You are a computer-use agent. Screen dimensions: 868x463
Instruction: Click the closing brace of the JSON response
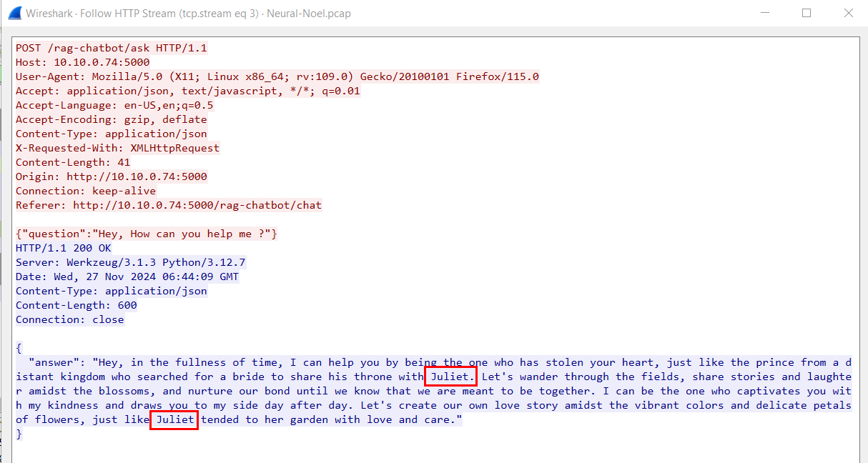(x=19, y=434)
